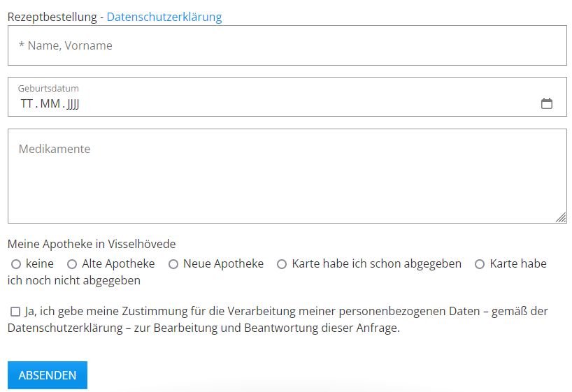Pick the 'Neue Apotheke' radio option

[x=173, y=264]
